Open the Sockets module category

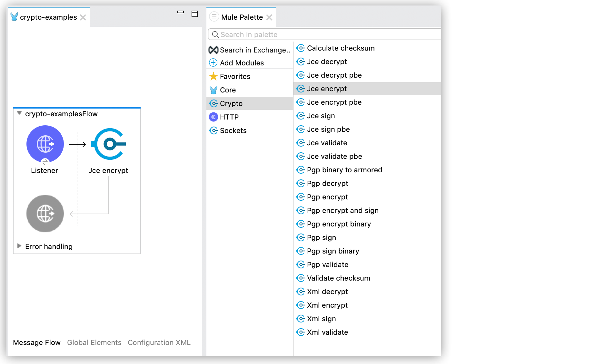(x=233, y=130)
